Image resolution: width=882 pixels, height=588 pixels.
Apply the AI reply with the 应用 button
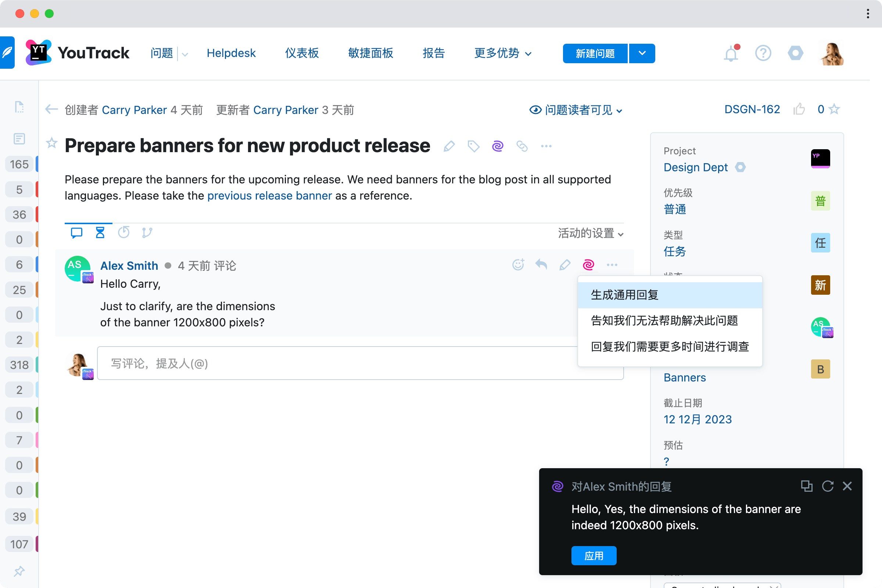coord(594,555)
